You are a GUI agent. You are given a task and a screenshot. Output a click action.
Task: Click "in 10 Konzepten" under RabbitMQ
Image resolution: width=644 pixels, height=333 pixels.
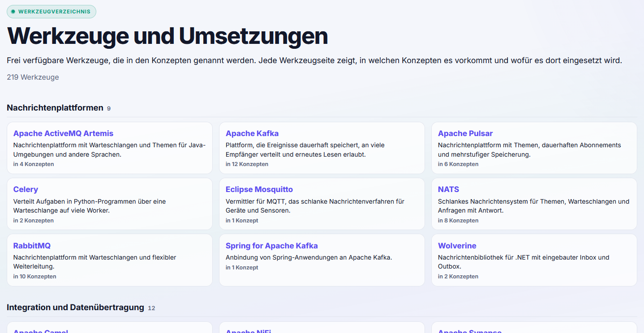(x=35, y=277)
